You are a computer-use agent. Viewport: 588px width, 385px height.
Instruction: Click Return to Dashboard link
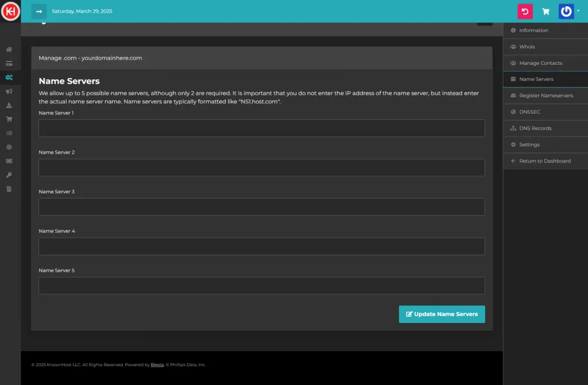[x=544, y=161]
